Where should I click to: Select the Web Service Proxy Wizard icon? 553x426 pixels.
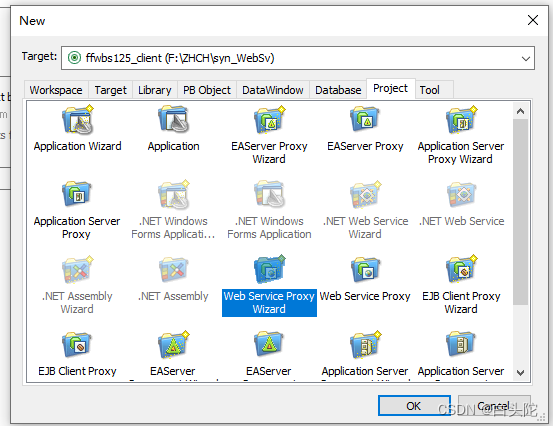pyautogui.click(x=269, y=269)
